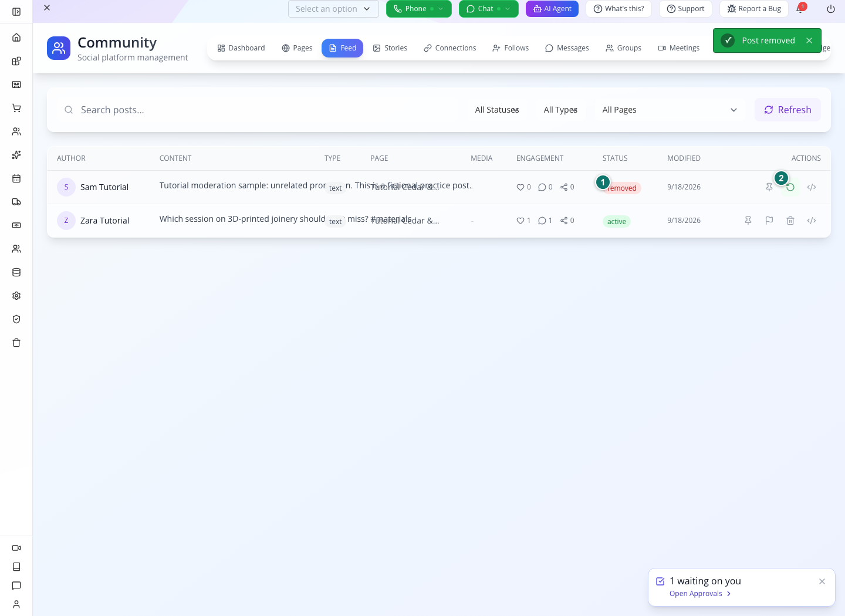
Task: Close the '1 waiting on you' popup
Action: [x=822, y=581]
